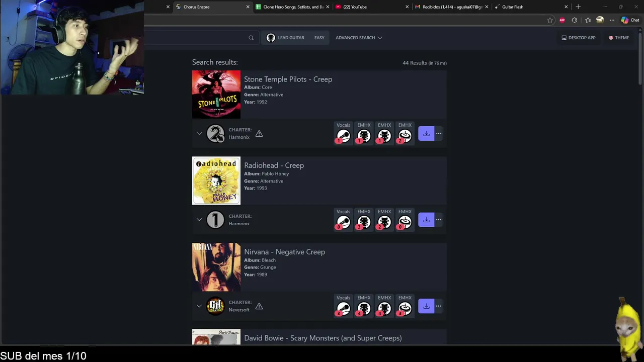Open the browser settings and more menu
Screen dimensions: 644x362
pyautogui.click(x=612, y=20)
